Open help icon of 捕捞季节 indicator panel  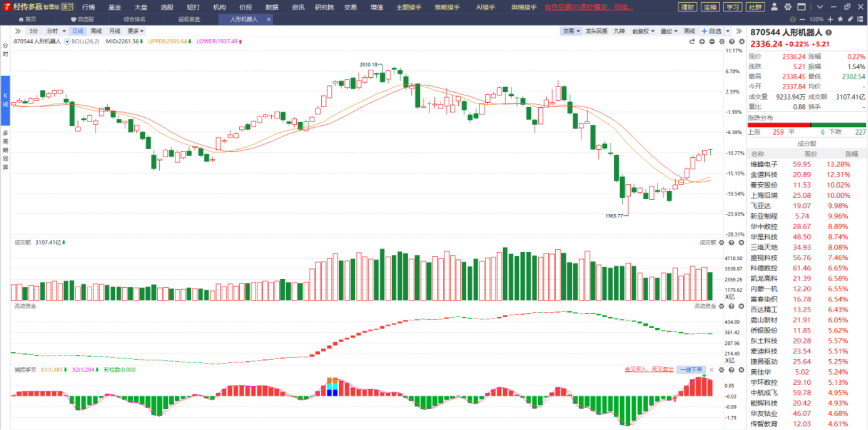(732, 370)
